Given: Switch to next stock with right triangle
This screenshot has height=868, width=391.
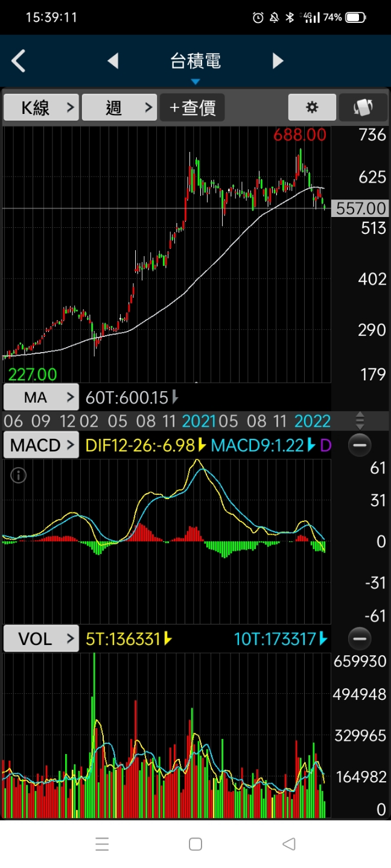Looking at the screenshot, I should click(278, 61).
